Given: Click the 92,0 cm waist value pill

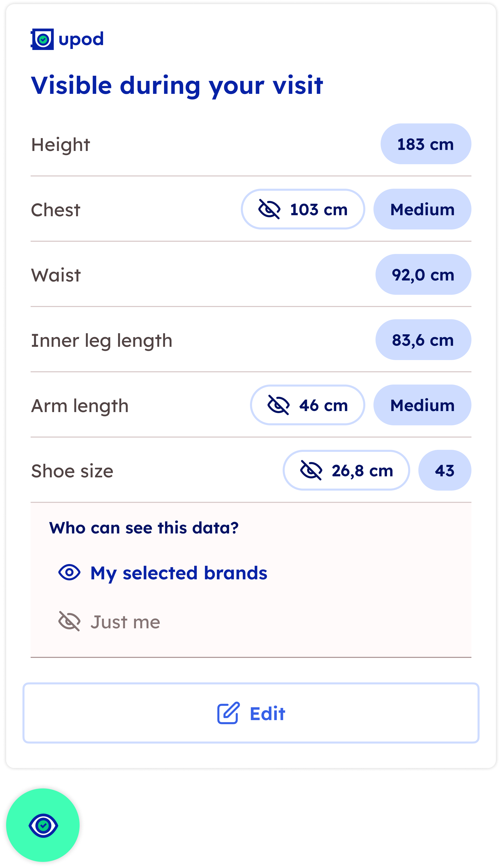Looking at the screenshot, I should pyautogui.click(x=423, y=275).
